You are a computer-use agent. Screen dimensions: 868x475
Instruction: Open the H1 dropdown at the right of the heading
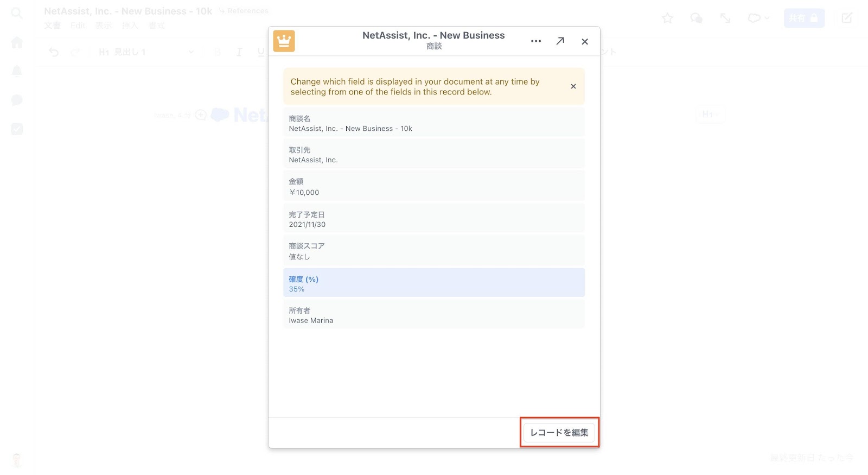click(x=710, y=115)
